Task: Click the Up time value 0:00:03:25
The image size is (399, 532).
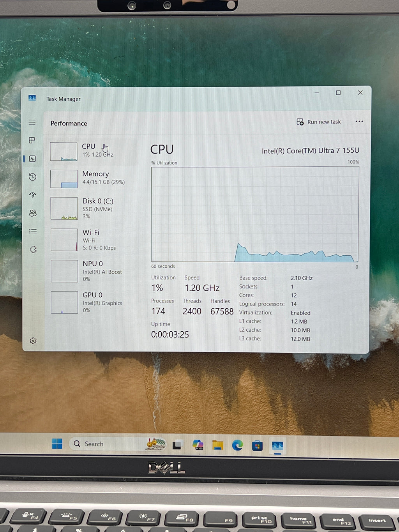Action: pyautogui.click(x=170, y=334)
